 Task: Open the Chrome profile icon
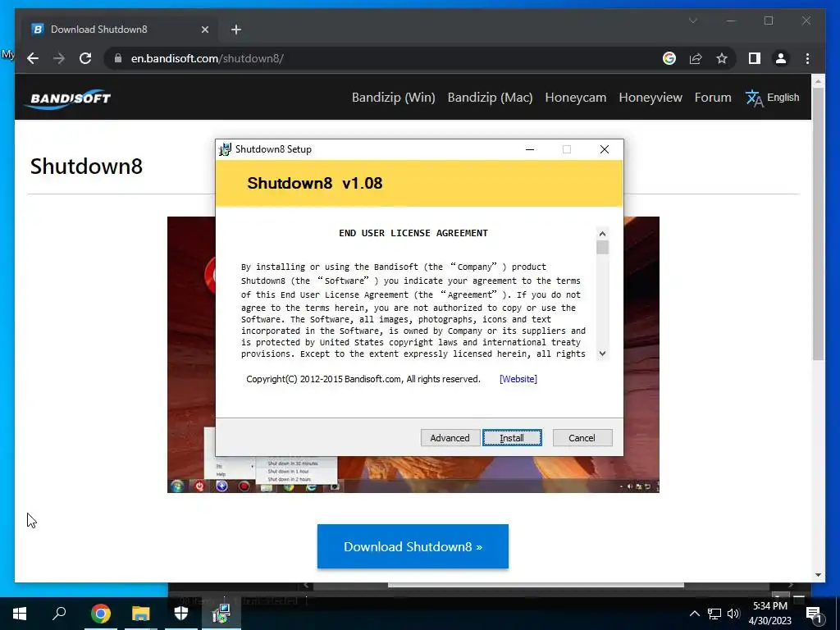click(781, 58)
